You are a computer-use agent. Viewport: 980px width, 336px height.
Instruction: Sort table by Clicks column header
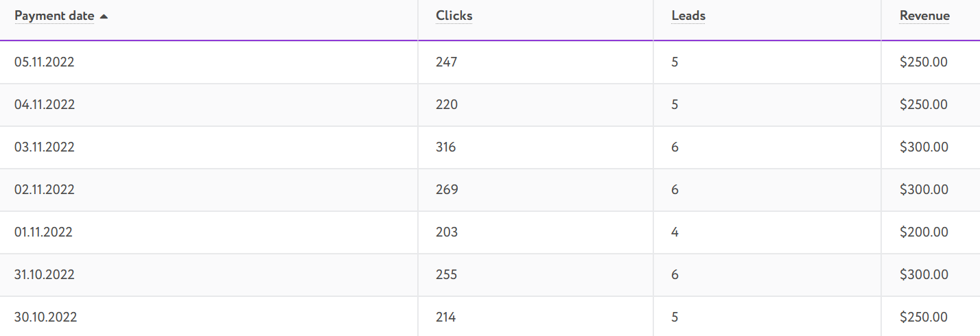click(454, 16)
